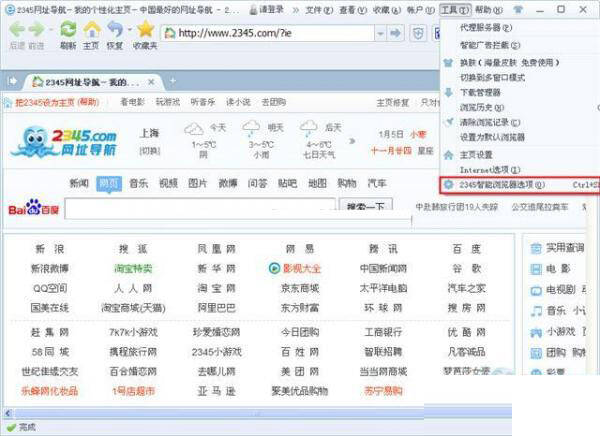
Task: Open the 工具 (Tools) menu
Action: (x=455, y=10)
